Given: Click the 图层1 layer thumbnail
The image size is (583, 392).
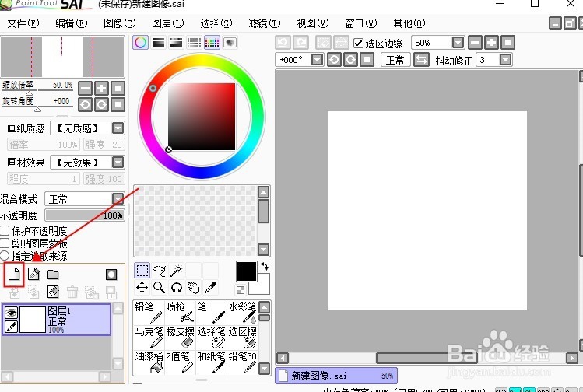Looking at the screenshot, I should point(33,320).
